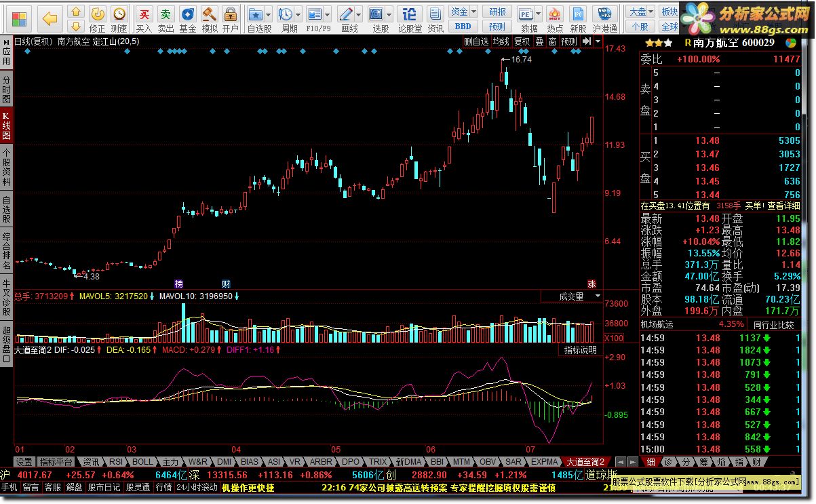The image size is (816, 504).
Task: Toggle the 均线 moving average display
Action: click(501, 41)
